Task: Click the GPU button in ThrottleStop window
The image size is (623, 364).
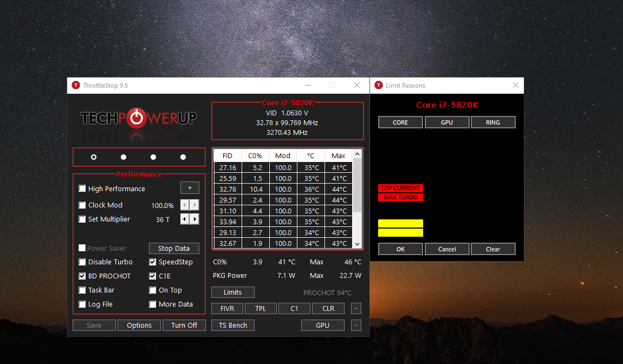Action: (x=323, y=325)
